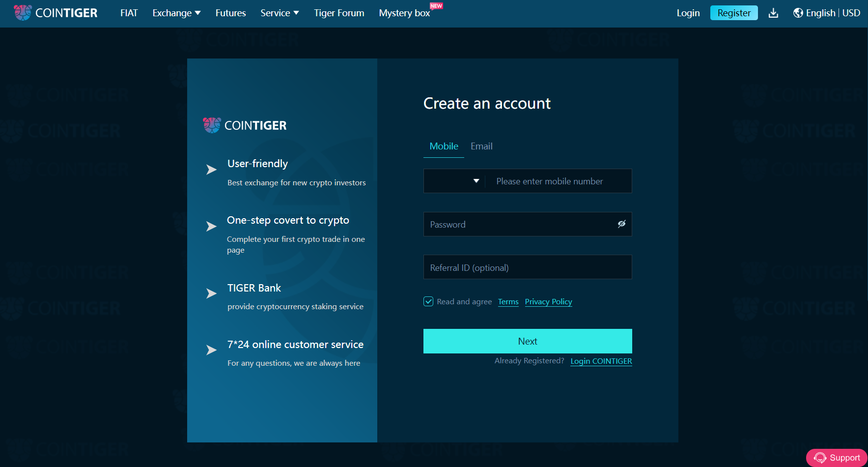868x467 pixels.
Task: Click arrow icon beside 7*24 online customer service
Action: point(211,350)
